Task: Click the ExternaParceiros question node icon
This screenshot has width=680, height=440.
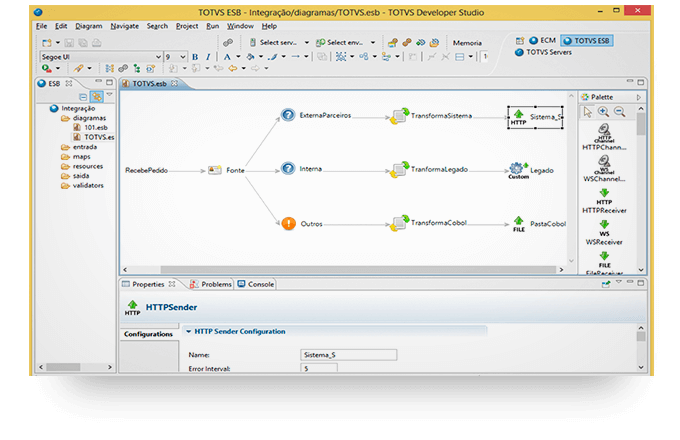Action: pos(288,115)
